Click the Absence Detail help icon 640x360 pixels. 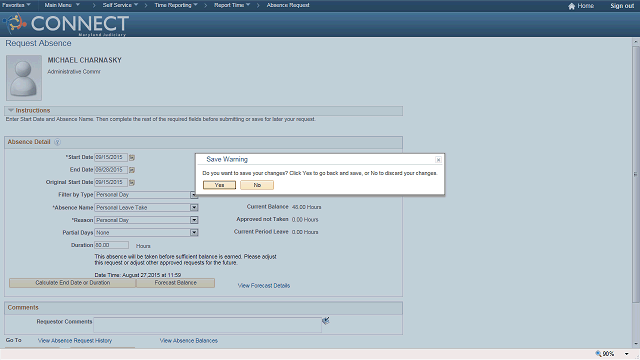point(57,142)
